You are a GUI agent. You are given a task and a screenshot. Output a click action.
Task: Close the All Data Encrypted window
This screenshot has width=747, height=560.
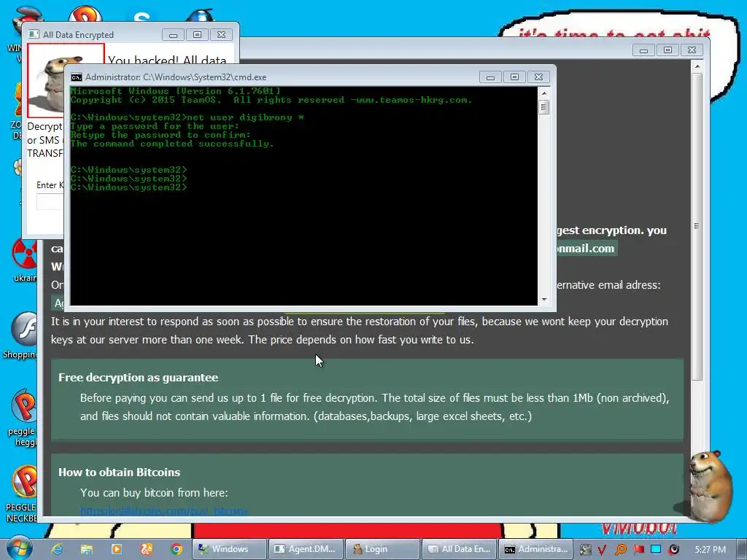[x=222, y=35]
